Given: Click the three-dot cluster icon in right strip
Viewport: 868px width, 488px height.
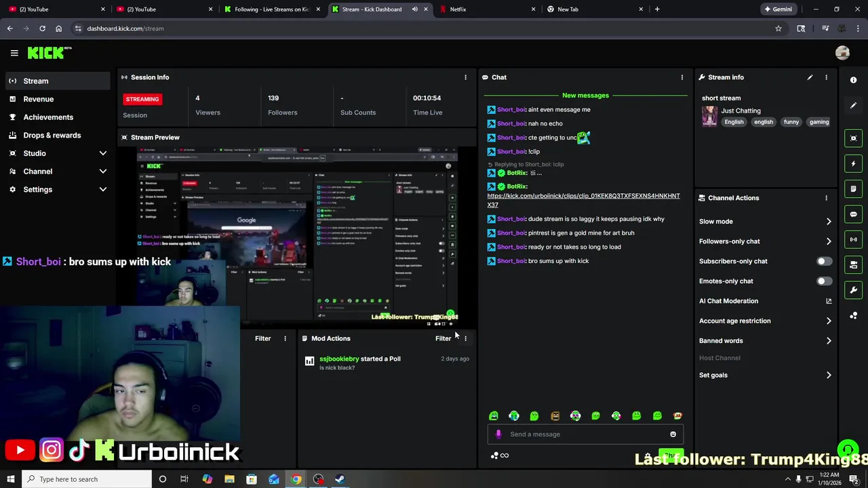Looking at the screenshot, I should click(853, 316).
